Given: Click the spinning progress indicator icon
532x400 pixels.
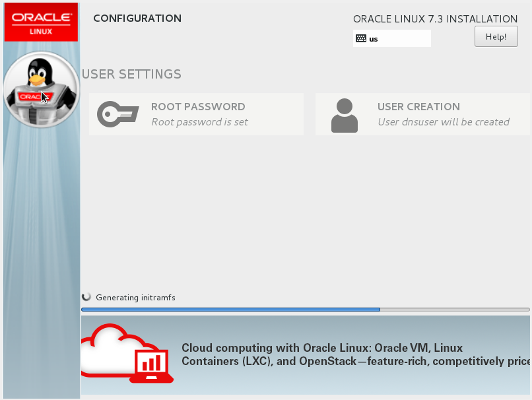Looking at the screenshot, I should pos(86,297).
